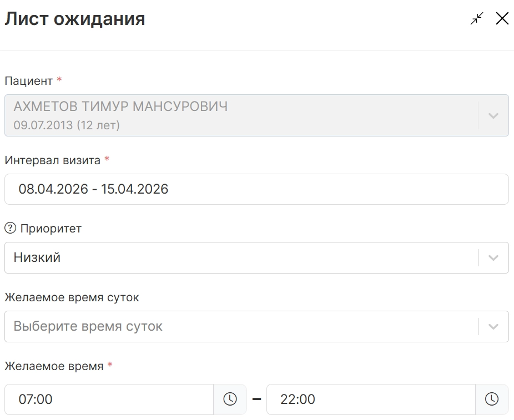Expand the Пациент dropdown arrow

(493, 115)
